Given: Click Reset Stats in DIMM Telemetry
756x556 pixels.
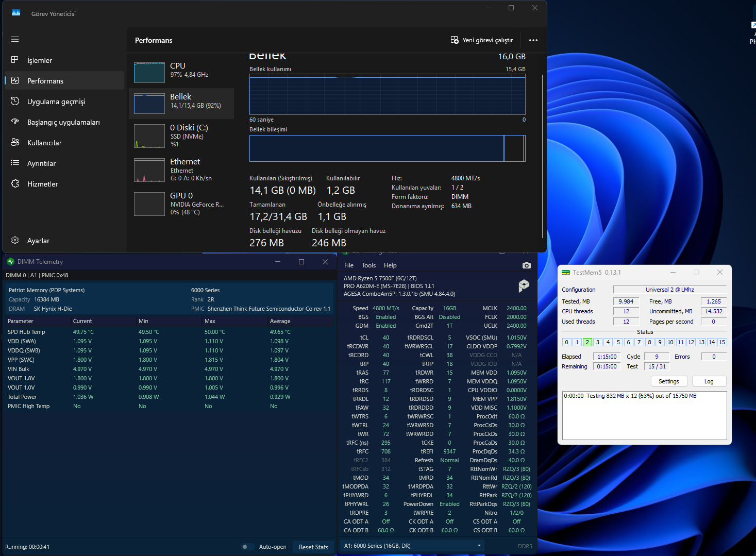Looking at the screenshot, I should 313,547.
